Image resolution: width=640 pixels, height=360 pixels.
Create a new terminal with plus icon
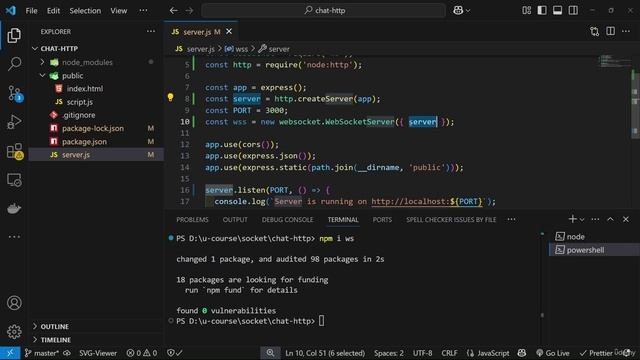pyautogui.click(x=572, y=219)
